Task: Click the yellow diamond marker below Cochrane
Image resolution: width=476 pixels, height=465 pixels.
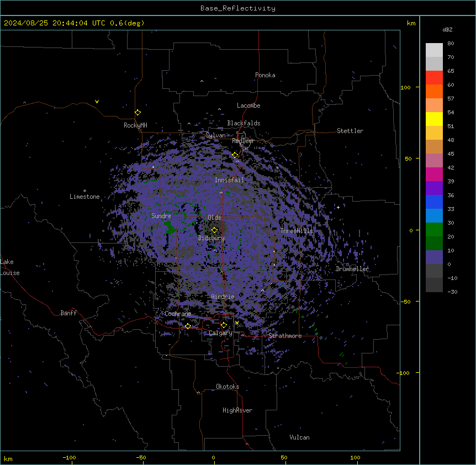Action: [x=188, y=326]
